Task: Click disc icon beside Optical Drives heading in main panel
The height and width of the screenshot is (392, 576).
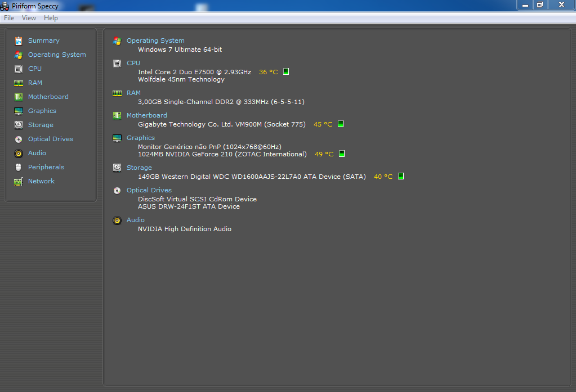Action: (x=117, y=191)
